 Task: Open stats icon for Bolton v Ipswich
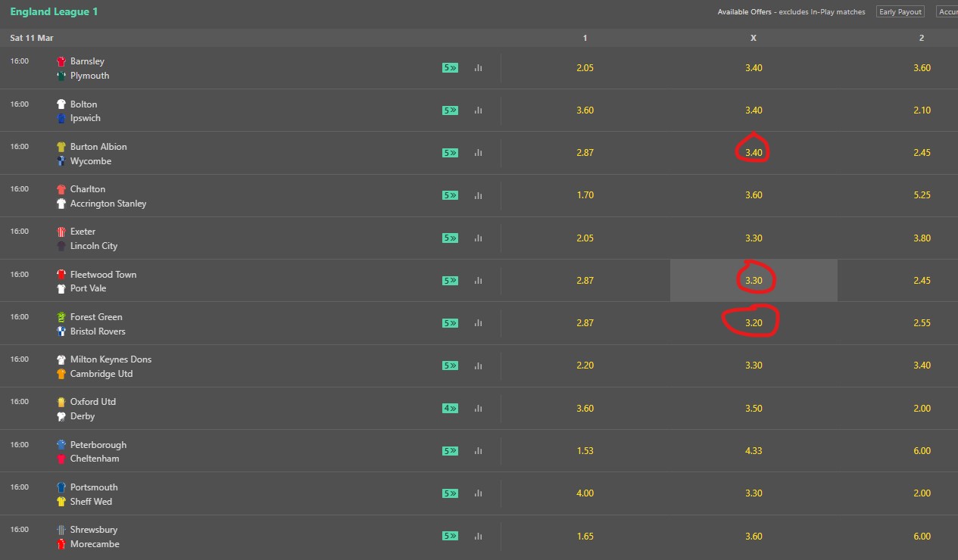(x=478, y=110)
